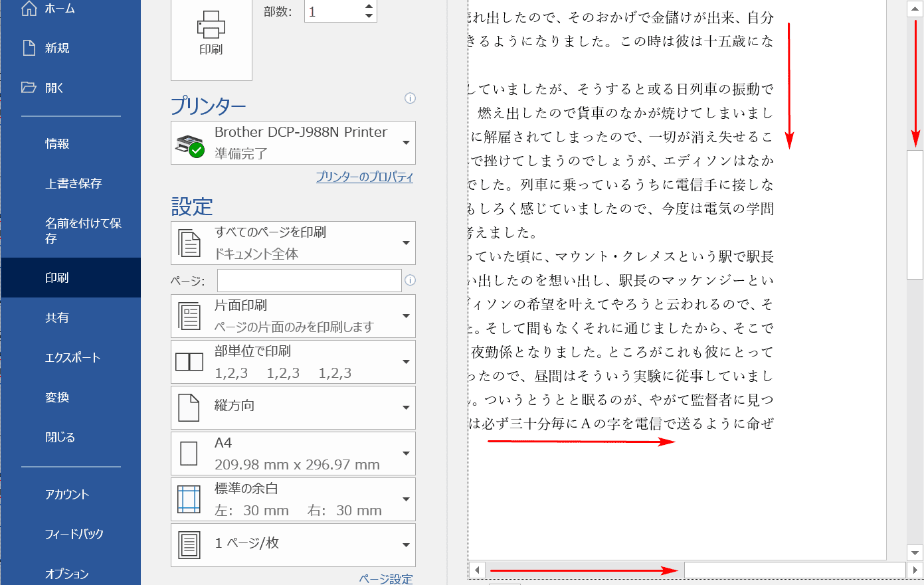
Task: Click the preview horizontal scrollbar left arrow
Action: click(477, 570)
